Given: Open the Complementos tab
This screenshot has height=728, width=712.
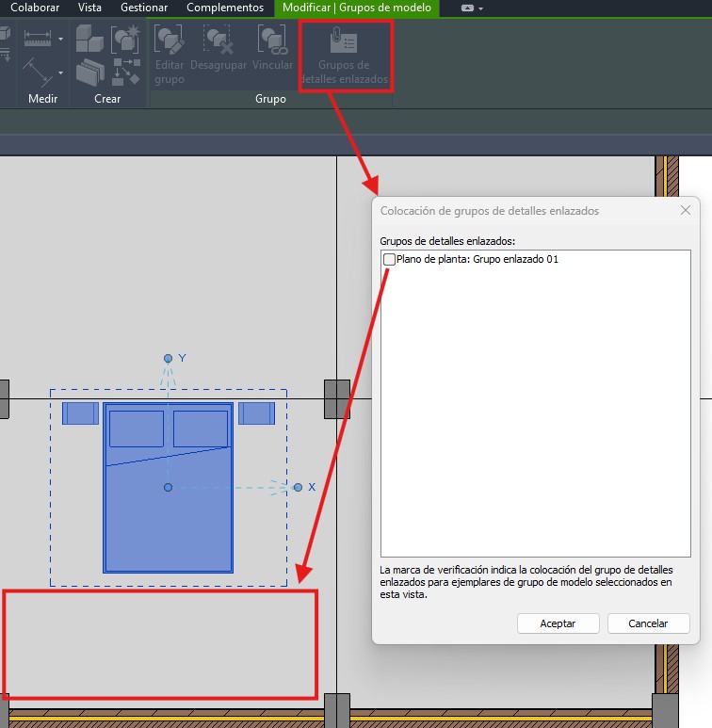Looking at the screenshot, I should (x=225, y=8).
